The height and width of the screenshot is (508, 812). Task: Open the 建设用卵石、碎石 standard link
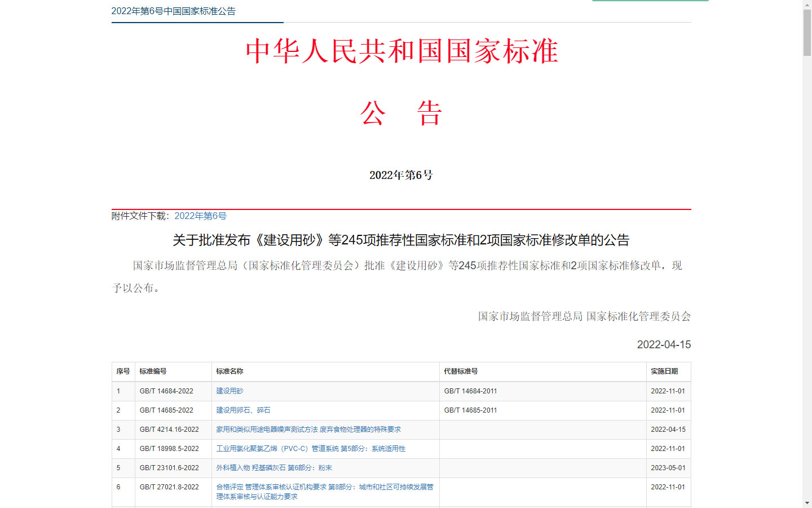[243, 410]
